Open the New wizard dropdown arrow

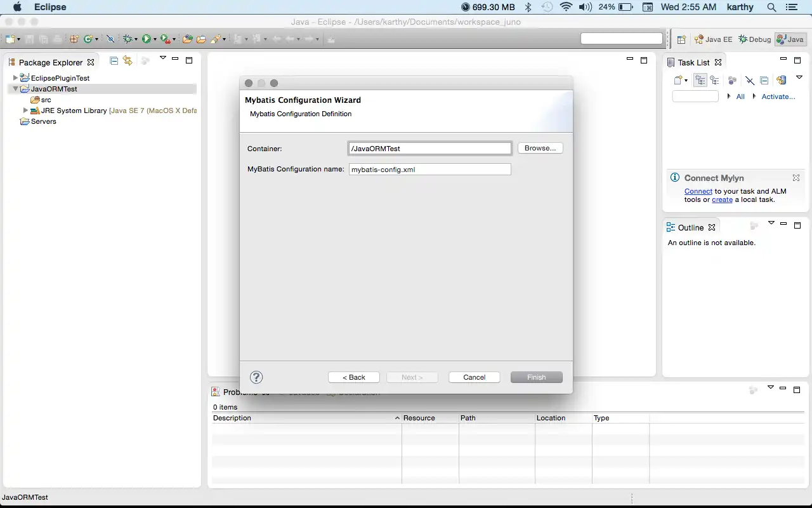click(18, 39)
